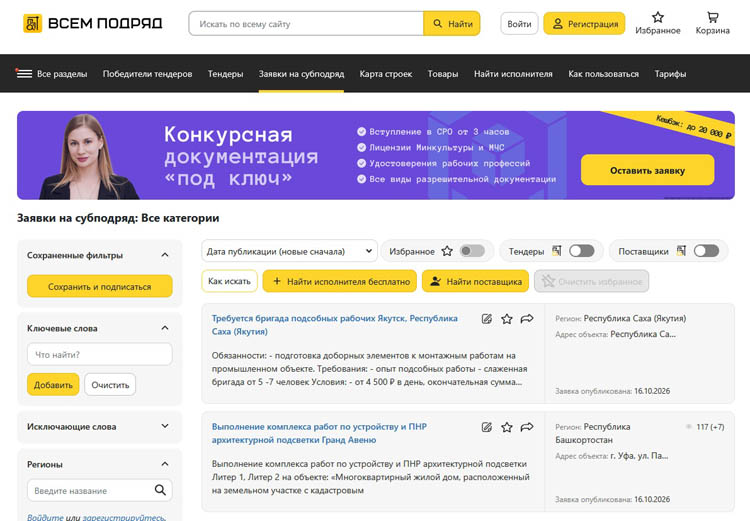Viewport: 750px width, 521px height.
Task: Click Найти исполнителя бесплатно button
Action: [x=340, y=281]
